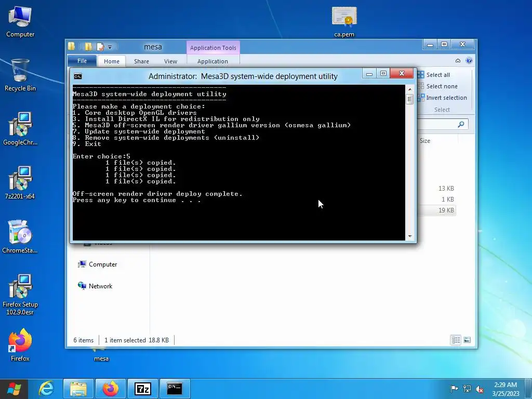Select the mesa folder label on the desktop
Viewport: 532px width, 399px height.
click(101, 358)
